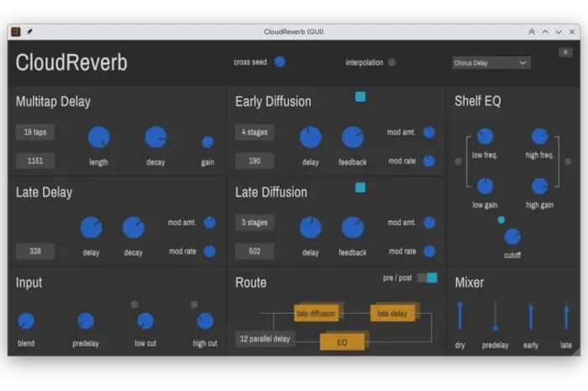Open the 19 taps selector
Screen dimensions: 588x391
tap(35, 132)
